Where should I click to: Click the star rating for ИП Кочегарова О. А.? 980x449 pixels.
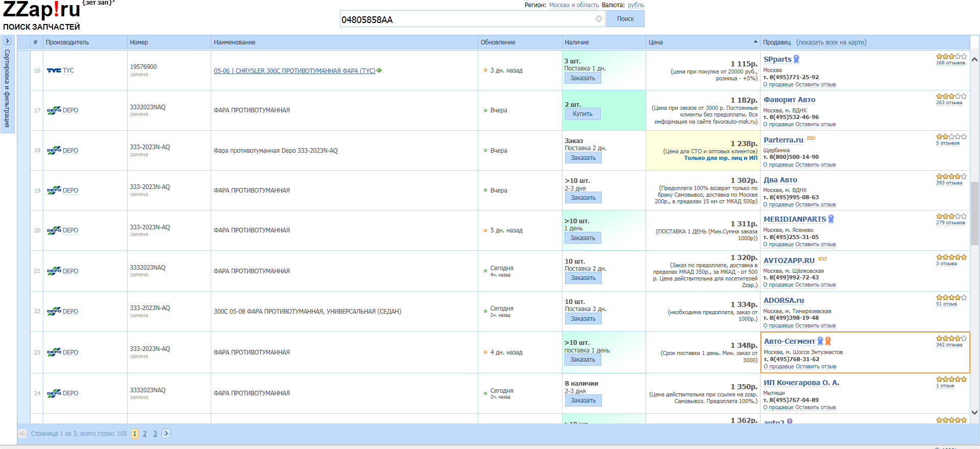tap(951, 379)
